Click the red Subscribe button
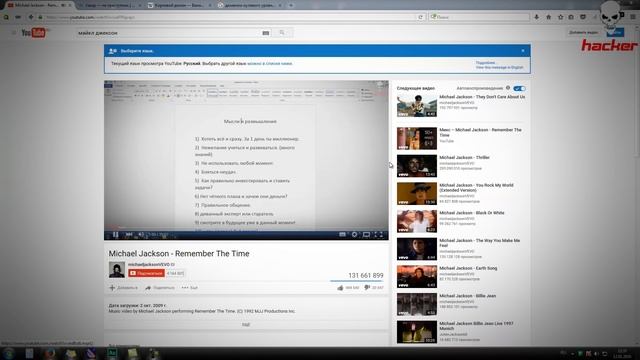The image size is (640, 360). click(x=147, y=273)
